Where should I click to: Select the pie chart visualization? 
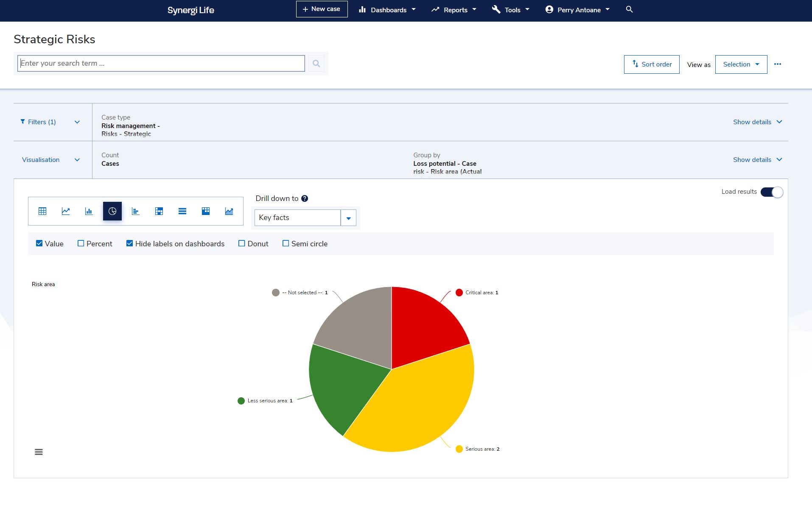click(x=112, y=211)
